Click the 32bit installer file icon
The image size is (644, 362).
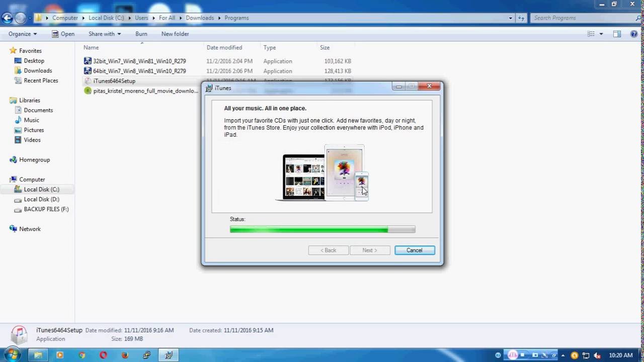pos(88,61)
